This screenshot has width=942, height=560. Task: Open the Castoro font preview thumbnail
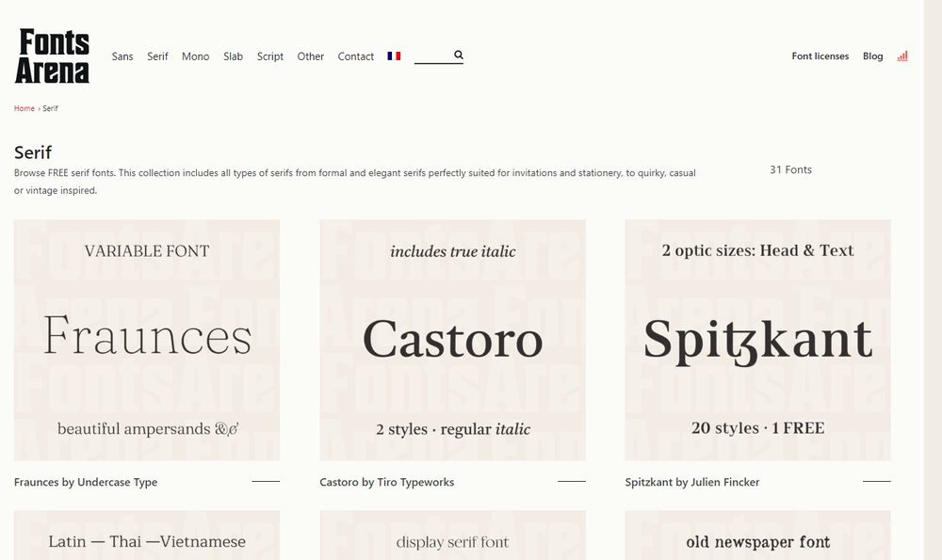coord(452,340)
